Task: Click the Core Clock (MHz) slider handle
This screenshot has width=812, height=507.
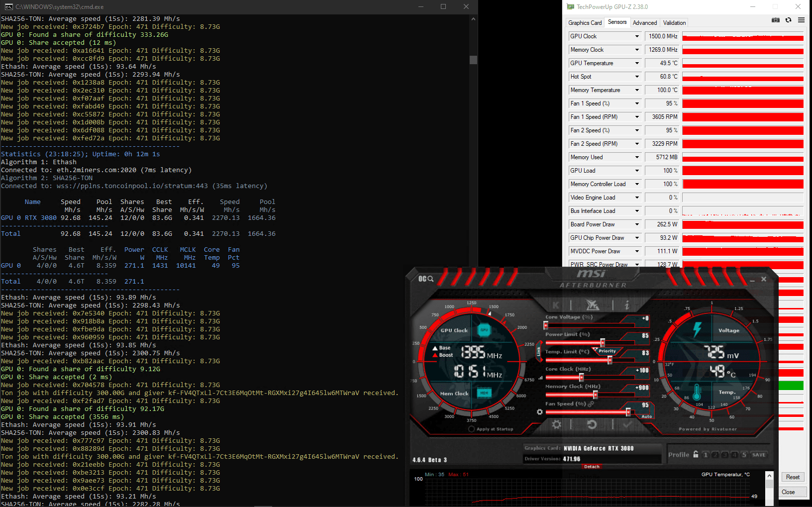Action: (x=581, y=377)
